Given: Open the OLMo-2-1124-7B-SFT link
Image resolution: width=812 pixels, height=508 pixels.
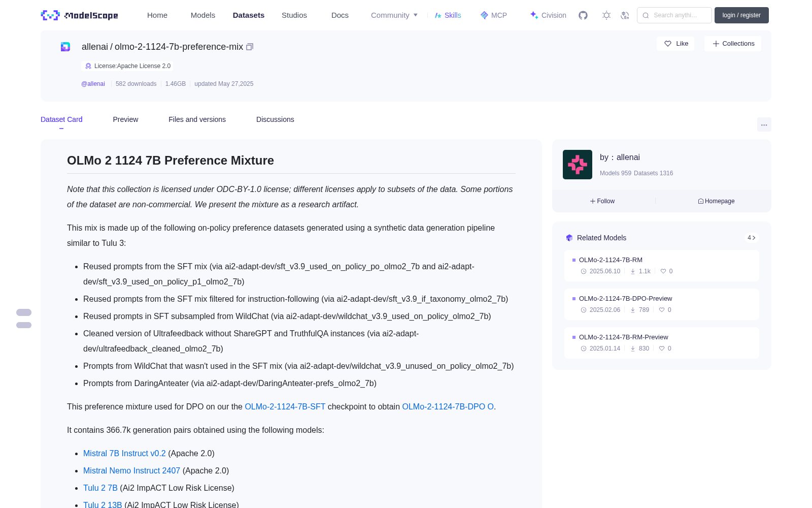Looking at the screenshot, I should click(x=285, y=406).
